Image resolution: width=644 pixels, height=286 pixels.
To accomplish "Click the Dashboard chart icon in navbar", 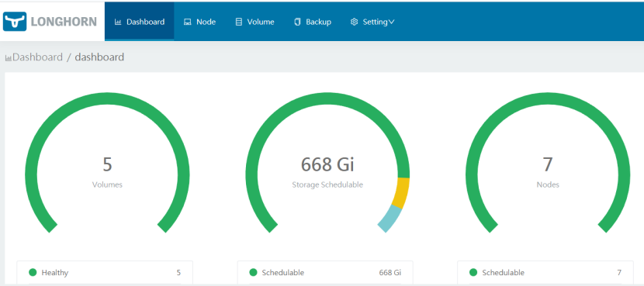I will (118, 22).
